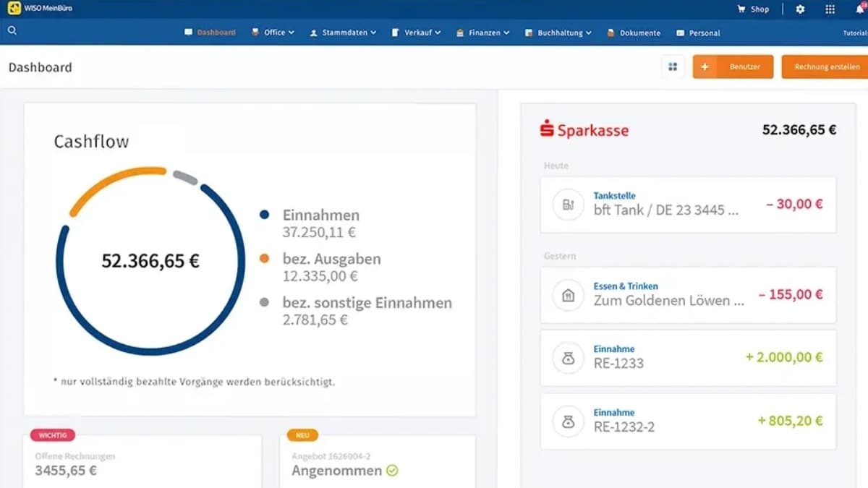Click Rechnung erstellen button
This screenshot has width=868, height=488.
coord(825,67)
